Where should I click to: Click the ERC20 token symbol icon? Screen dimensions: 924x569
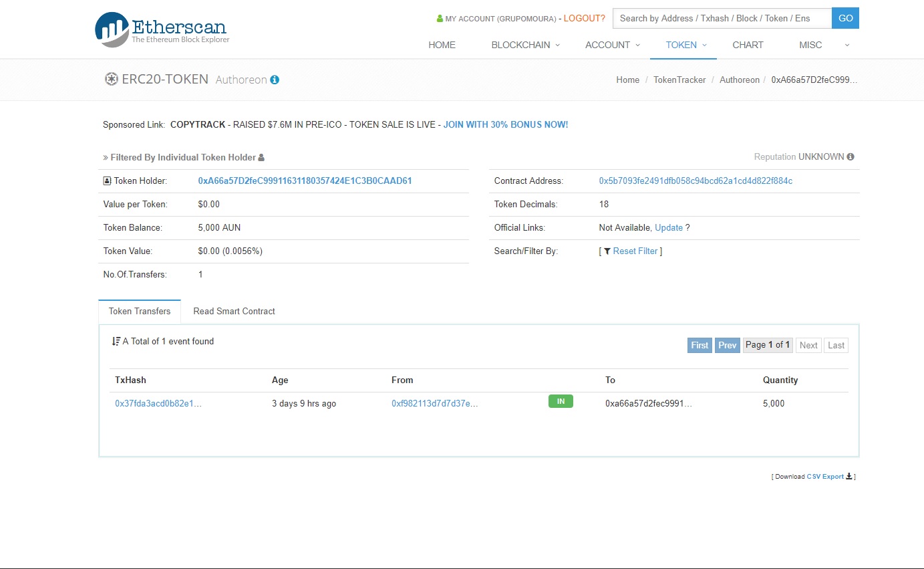click(x=111, y=79)
